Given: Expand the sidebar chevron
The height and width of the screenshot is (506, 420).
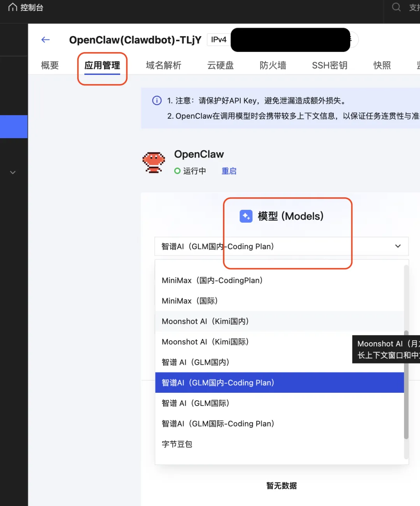Looking at the screenshot, I should (13, 172).
